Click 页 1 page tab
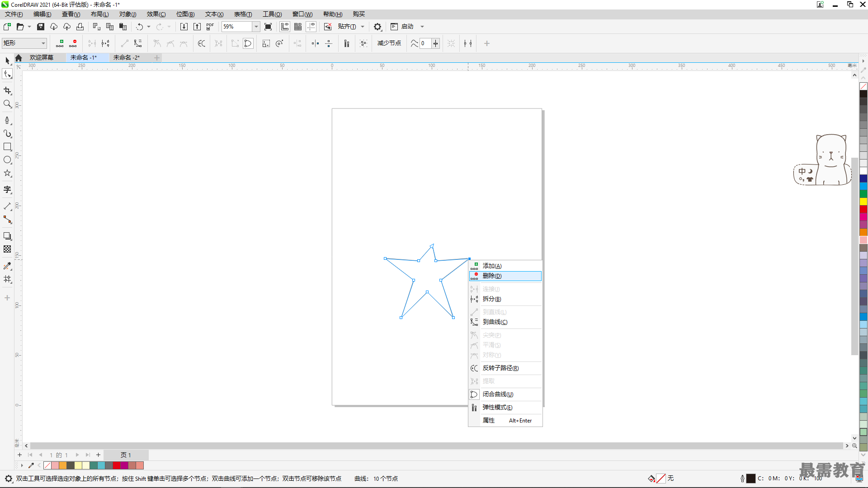This screenshot has height=488, width=868. (x=126, y=455)
